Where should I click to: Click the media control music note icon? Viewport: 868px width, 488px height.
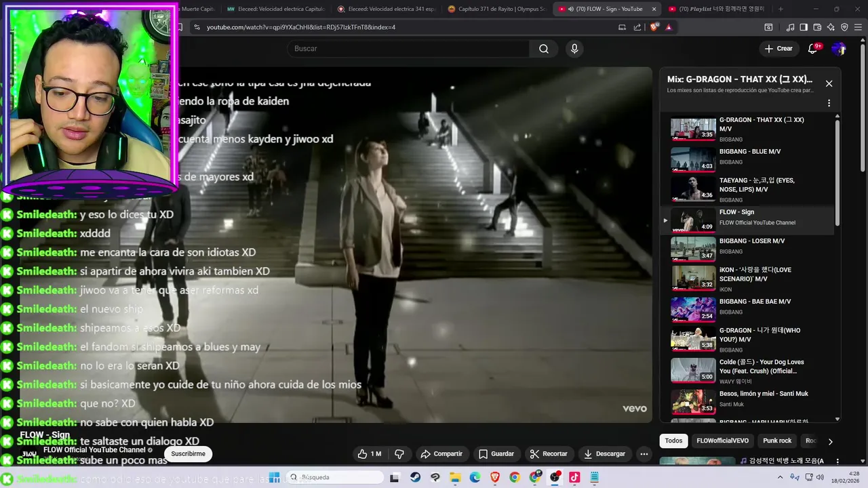[x=790, y=27]
